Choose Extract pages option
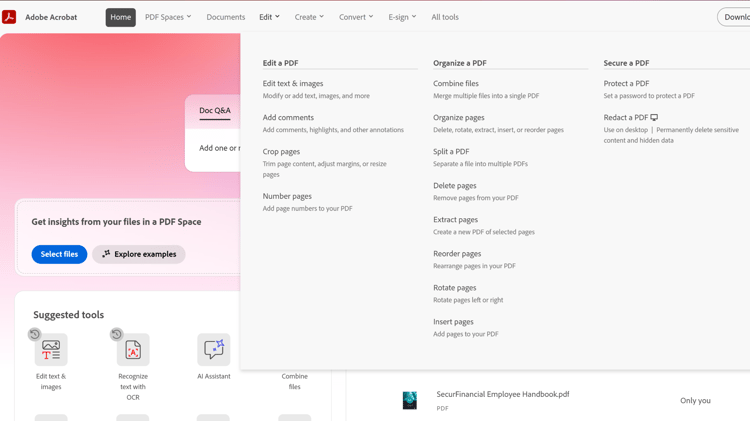The image size is (750, 421). pos(455,220)
